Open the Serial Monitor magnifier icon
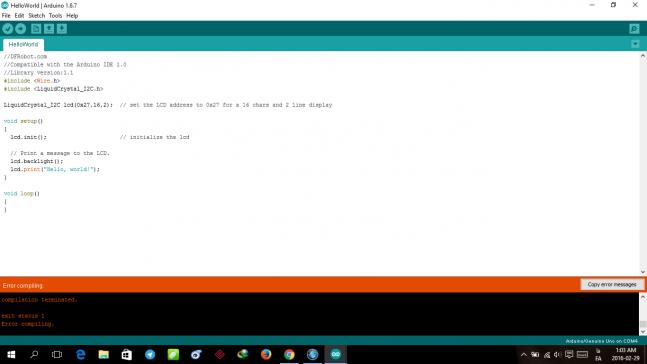647x364 pixels. point(634,28)
